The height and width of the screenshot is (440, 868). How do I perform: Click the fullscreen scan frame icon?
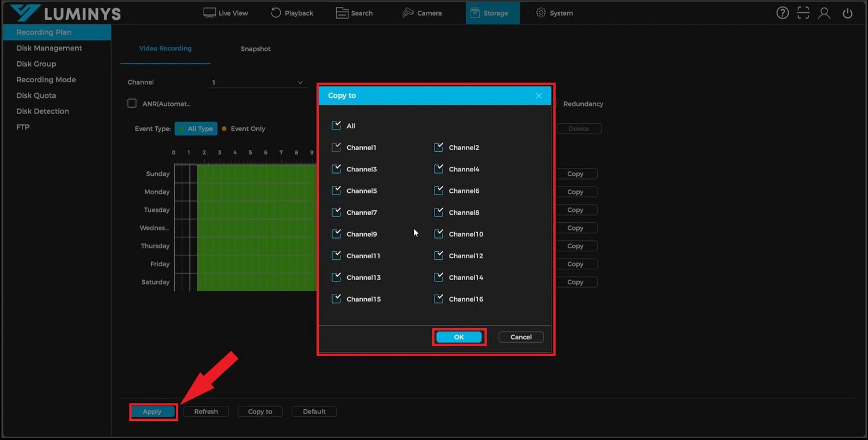tap(803, 13)
